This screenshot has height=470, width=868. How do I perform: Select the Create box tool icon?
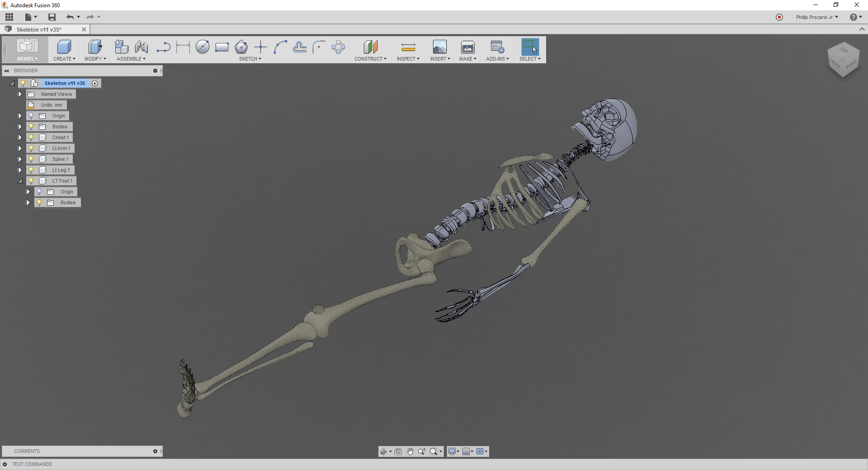tap(64, 47)
